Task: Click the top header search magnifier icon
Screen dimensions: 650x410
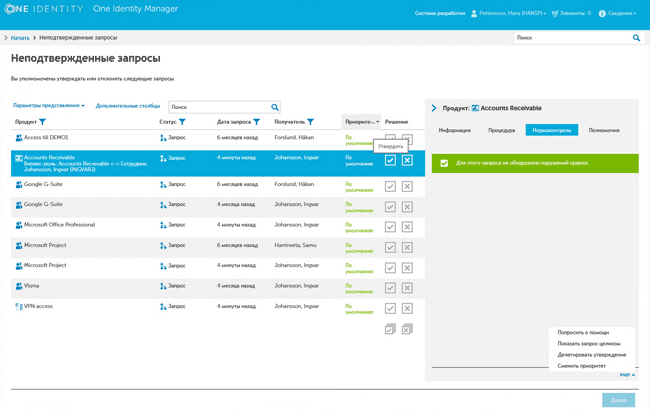Action: [x=636, y=38]
